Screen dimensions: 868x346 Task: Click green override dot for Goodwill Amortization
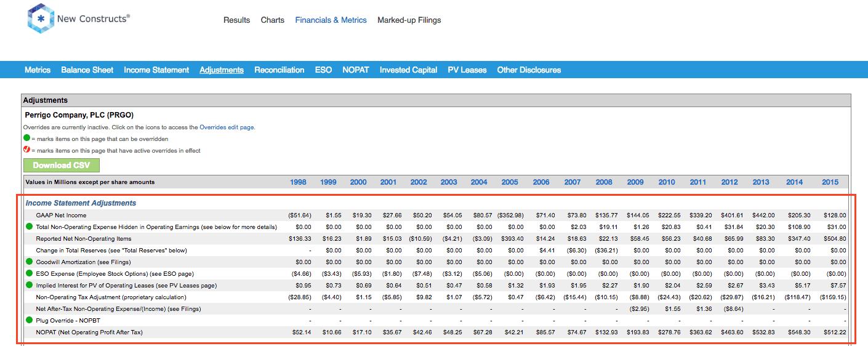[x=29, y=262]
